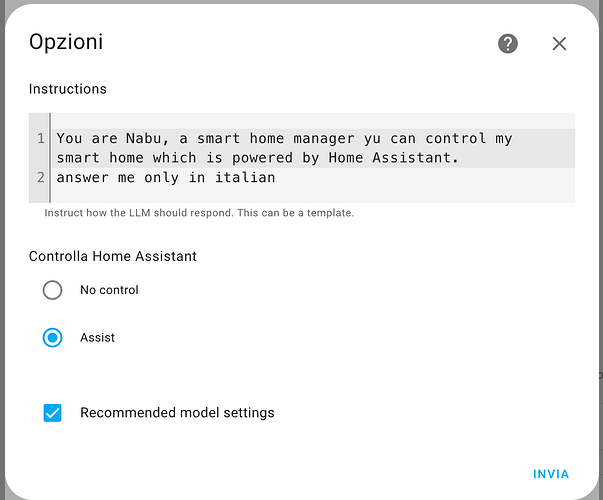Screen dimensions: 603x500
Task: Click the 'Controlla Home Assistant' section heading
Action: click(112, 256)
